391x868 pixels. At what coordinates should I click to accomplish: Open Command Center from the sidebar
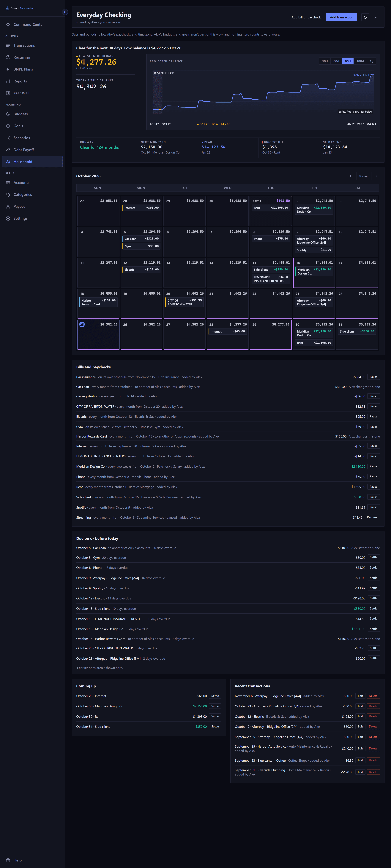32,25
